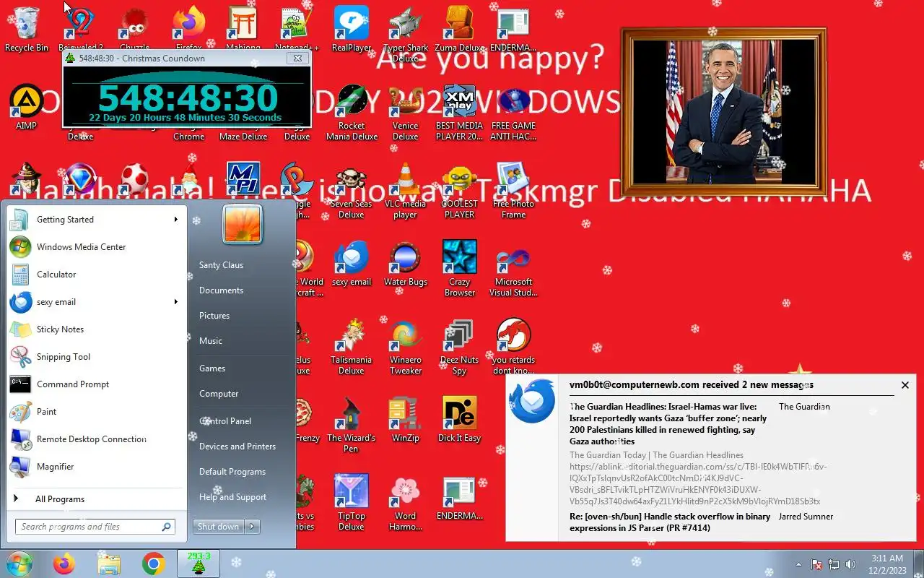Expand All Programs in Start menu

[x=95, y=499]
